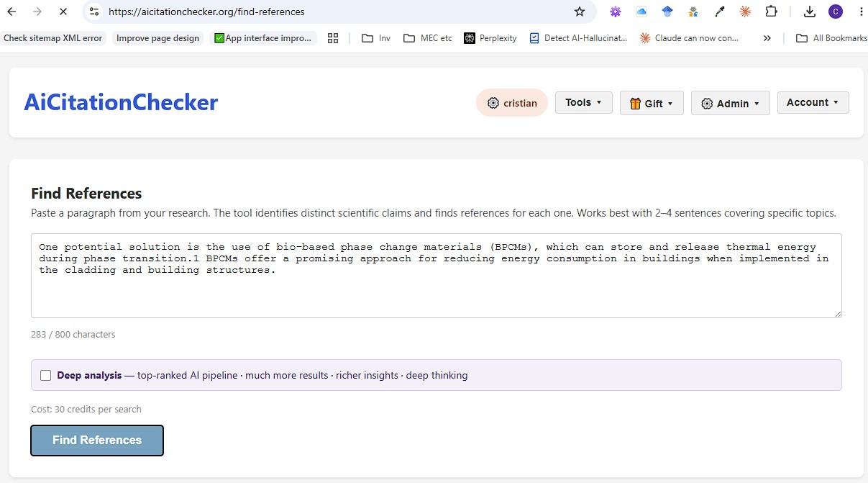Screen dimensions: 868x483
Task: Enable the Deep analysis checkbox
Action: click(x=46, y=375)
